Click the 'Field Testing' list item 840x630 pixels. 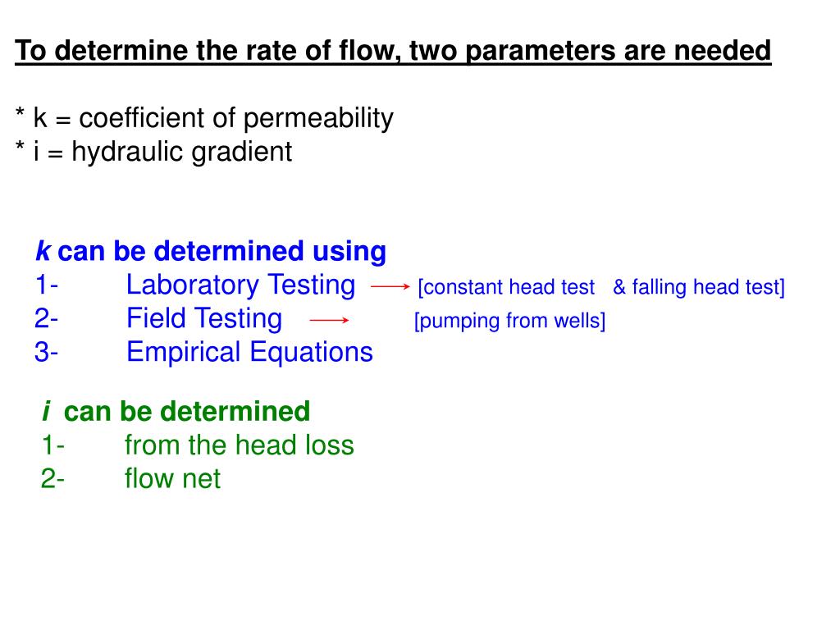pyautogui.click(x=204, y=319)
